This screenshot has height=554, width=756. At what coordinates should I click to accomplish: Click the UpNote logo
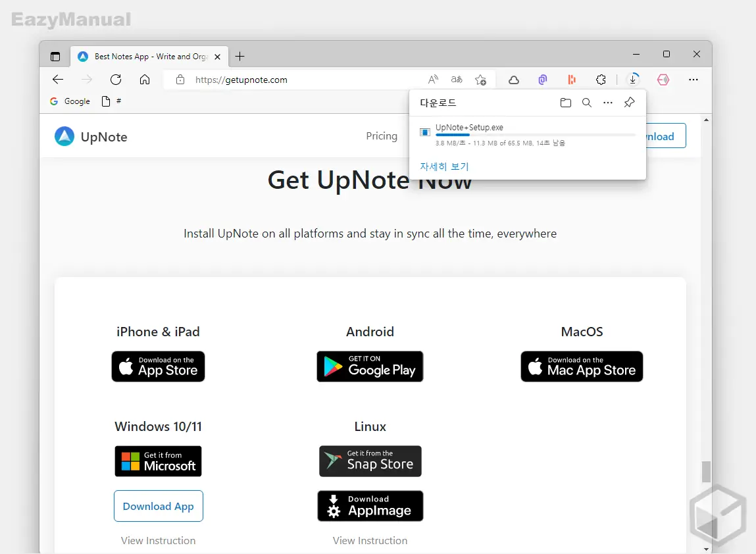64,136
